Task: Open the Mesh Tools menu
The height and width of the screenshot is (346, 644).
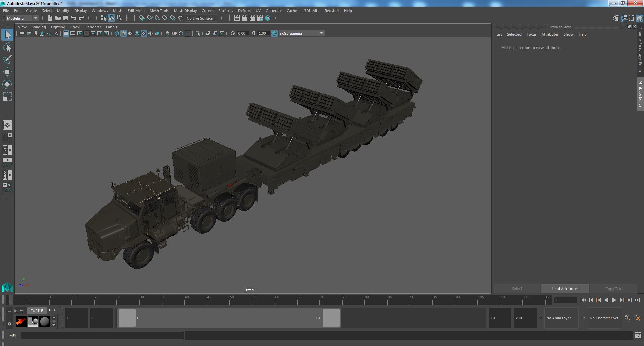Action: tap(159, 11)
